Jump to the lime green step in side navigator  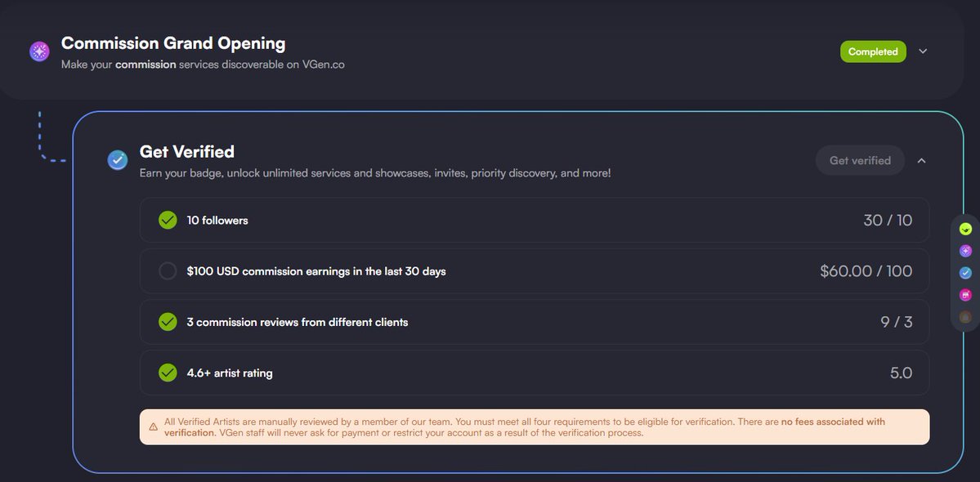point(965,229)
